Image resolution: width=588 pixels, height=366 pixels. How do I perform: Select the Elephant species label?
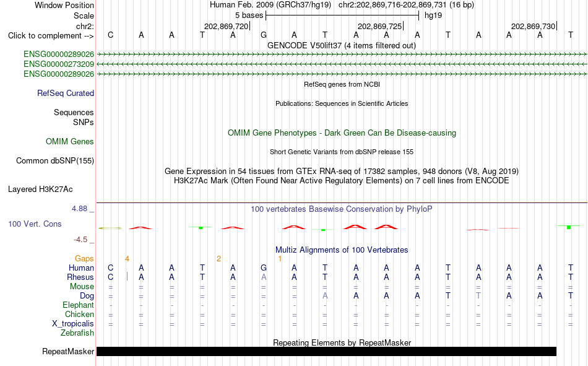pyautogui.click(x=78, y=305)
